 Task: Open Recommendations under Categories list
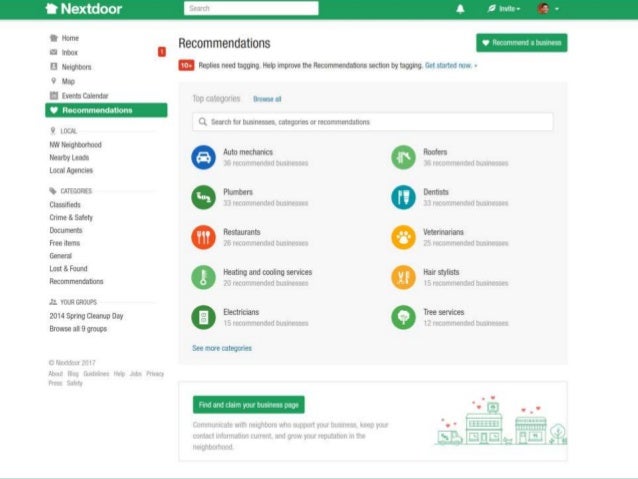76,281
